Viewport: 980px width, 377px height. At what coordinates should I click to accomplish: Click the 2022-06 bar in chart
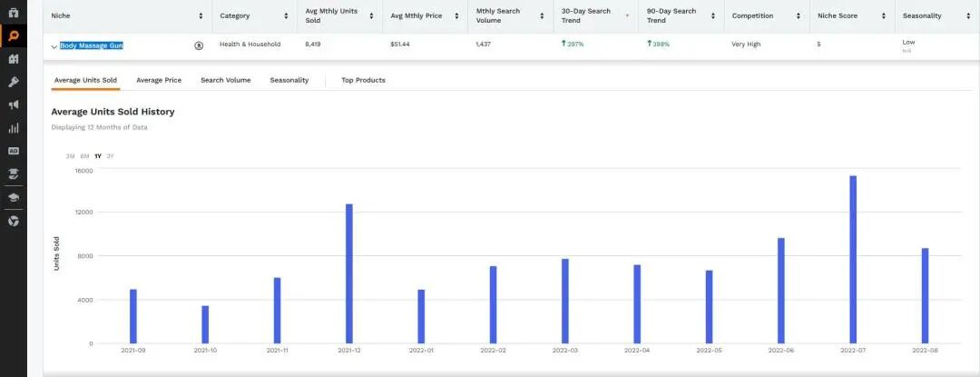(780, 291)
